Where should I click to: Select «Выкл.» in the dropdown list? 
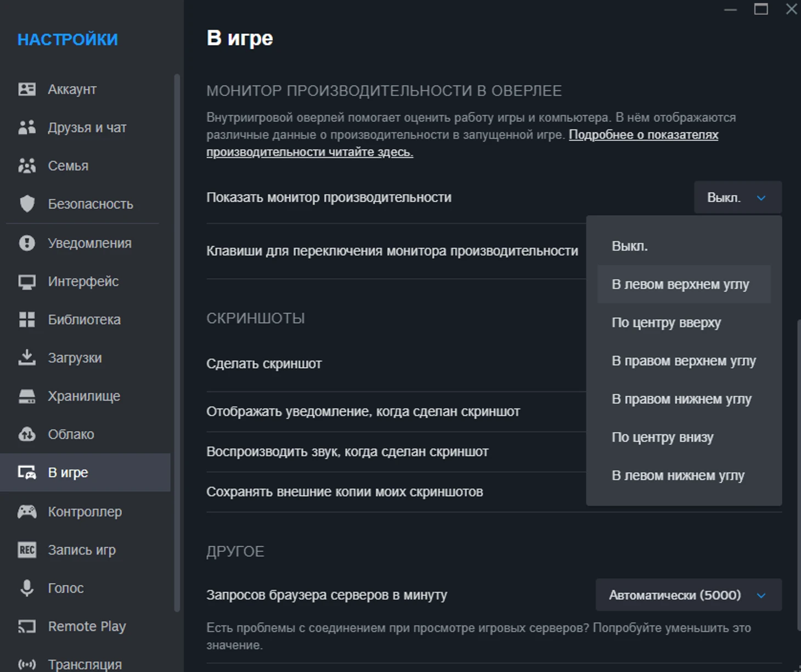click(x=630, y=246)
